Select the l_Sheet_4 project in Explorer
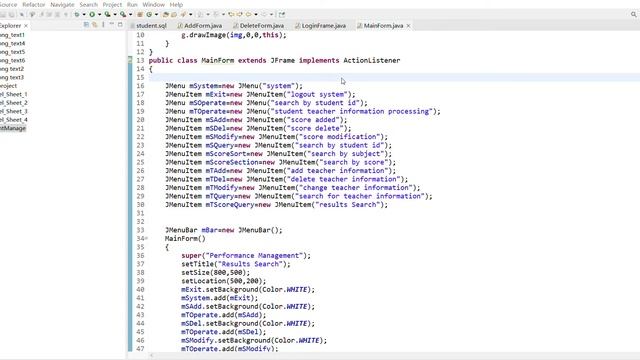The height and width of the screenshot is (360, 640). click(x=13, y=120)
